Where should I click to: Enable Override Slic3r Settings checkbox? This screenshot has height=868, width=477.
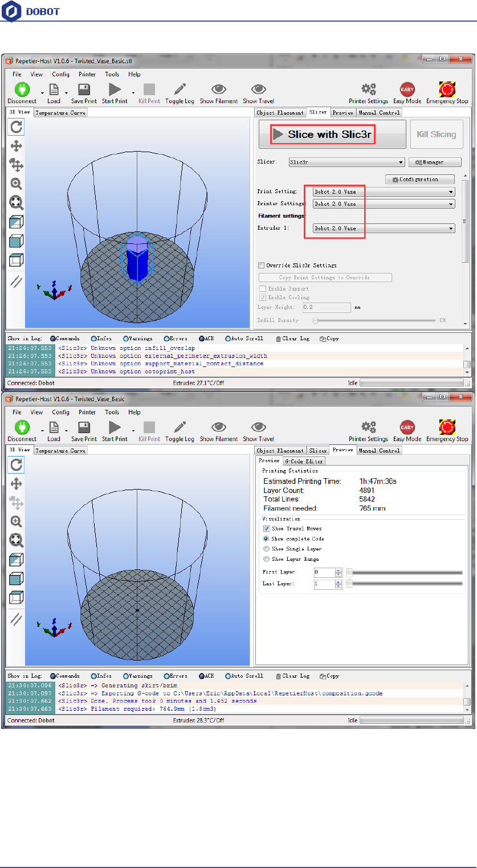click(262, 266)
